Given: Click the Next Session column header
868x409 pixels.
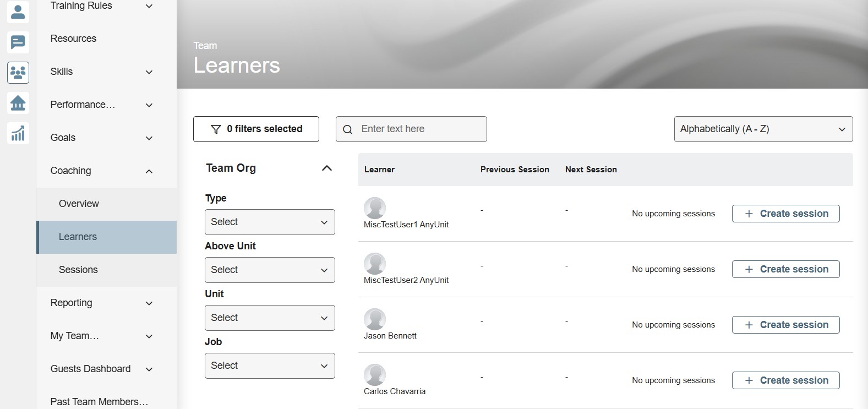Looking at the screenshot, I should coord(591,170).
